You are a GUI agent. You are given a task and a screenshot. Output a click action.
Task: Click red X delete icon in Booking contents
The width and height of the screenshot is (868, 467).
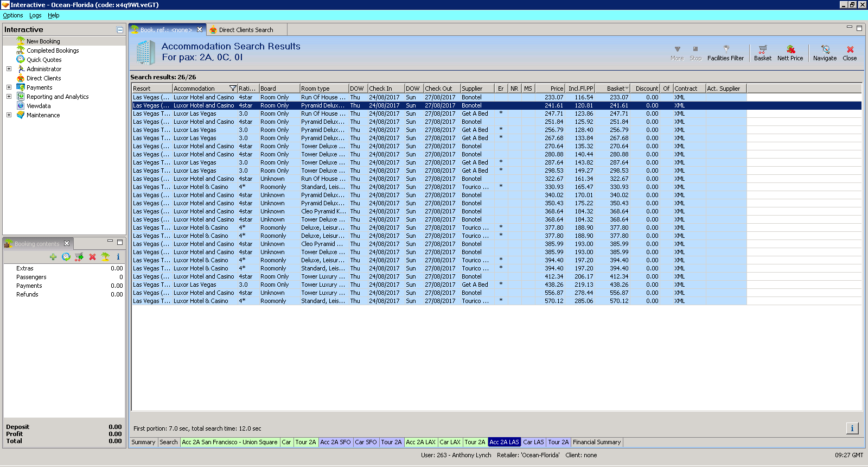(x=92, y=257)
